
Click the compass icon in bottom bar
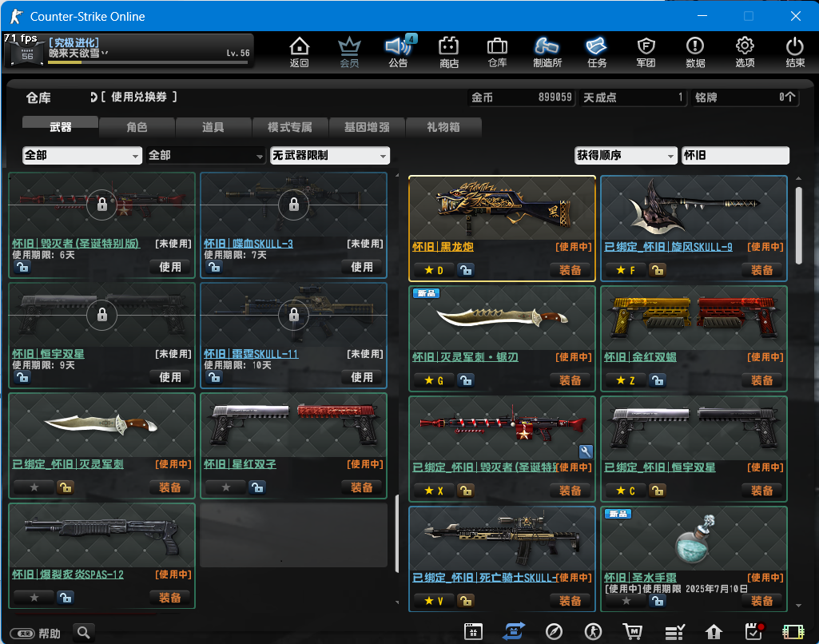[554, 631]
